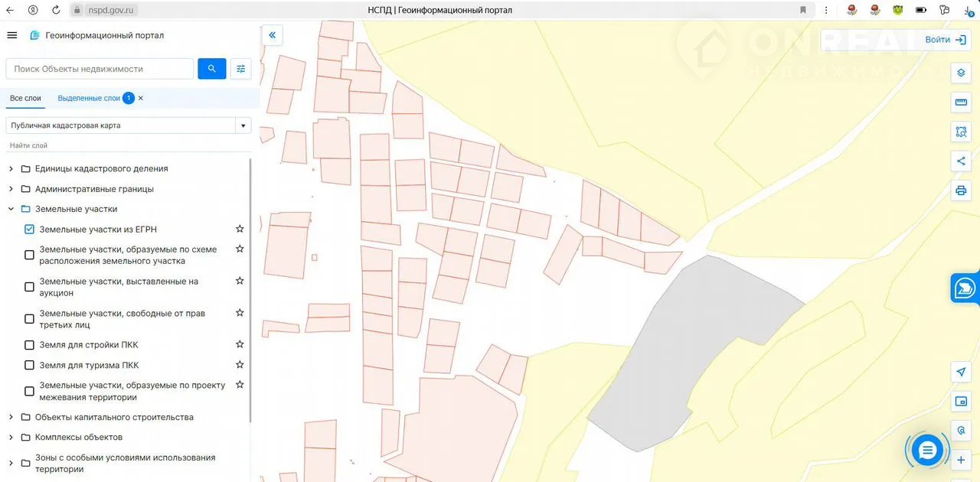Open the share map icon
The image size is (980, 482).
tap(961, 161)
